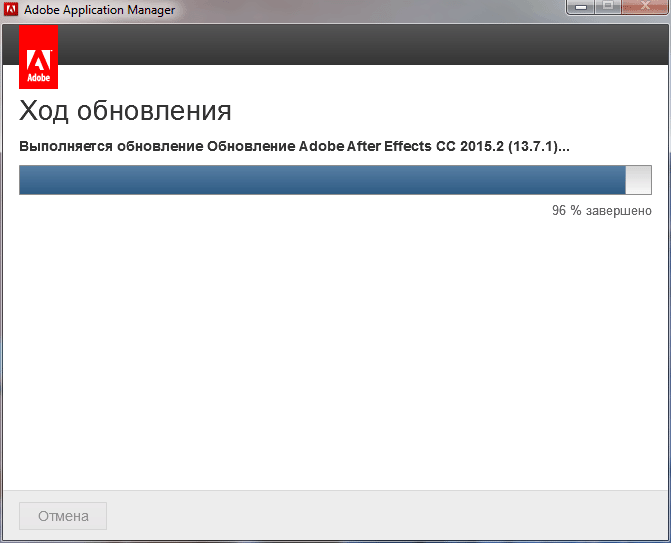This screenshot has height=543, width=671.
Task: Click the After Effects CC 2015.2 update message
Action: 294,146
